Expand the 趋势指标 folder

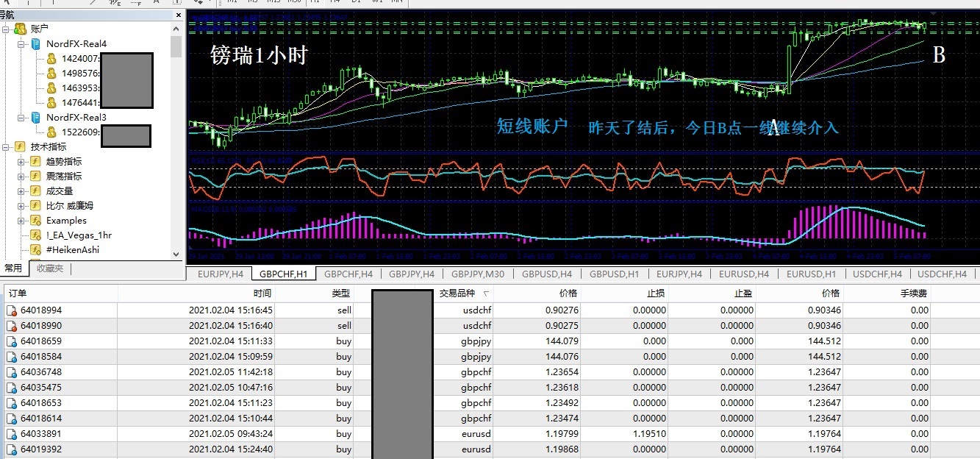click(21, 161)
